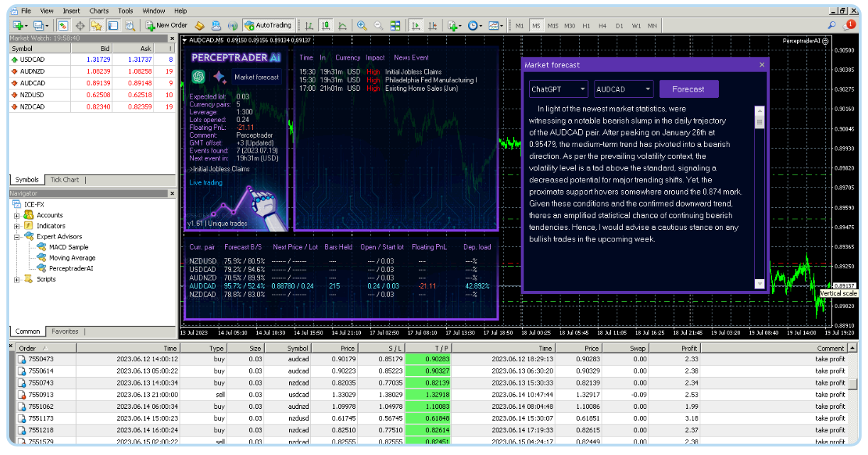The width and height of the screenshot is (868, 455).
Task: Open the Strategy Tester icon
Action: click(x=130, y=26)
